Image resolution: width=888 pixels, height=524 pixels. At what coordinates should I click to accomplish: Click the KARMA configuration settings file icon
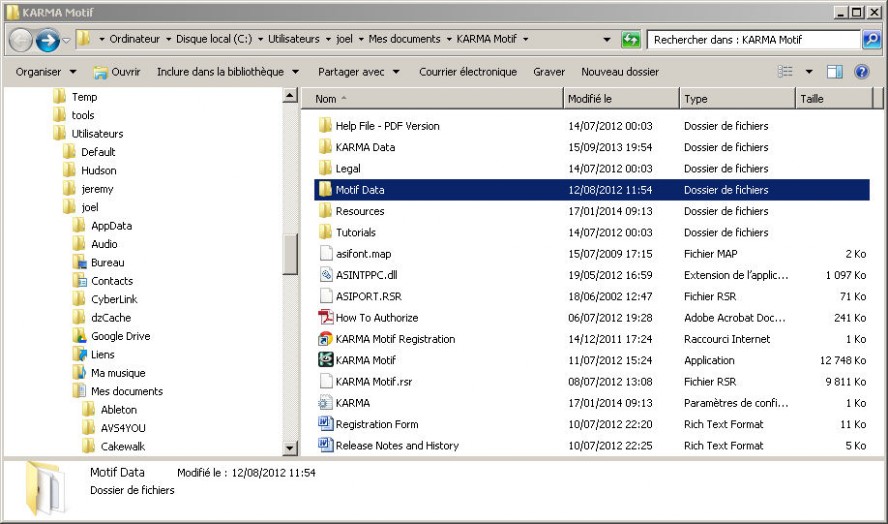(x=325, y=403)
